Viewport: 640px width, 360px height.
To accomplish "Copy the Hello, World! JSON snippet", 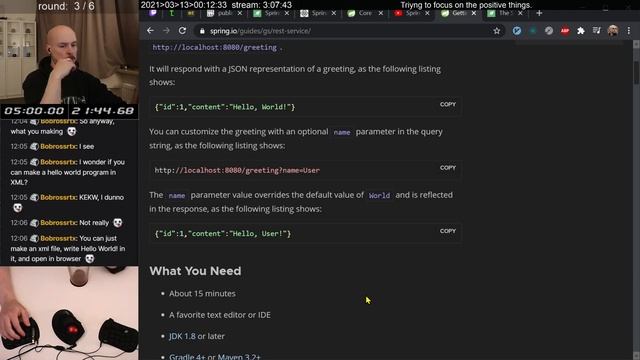I will (448, 104).
